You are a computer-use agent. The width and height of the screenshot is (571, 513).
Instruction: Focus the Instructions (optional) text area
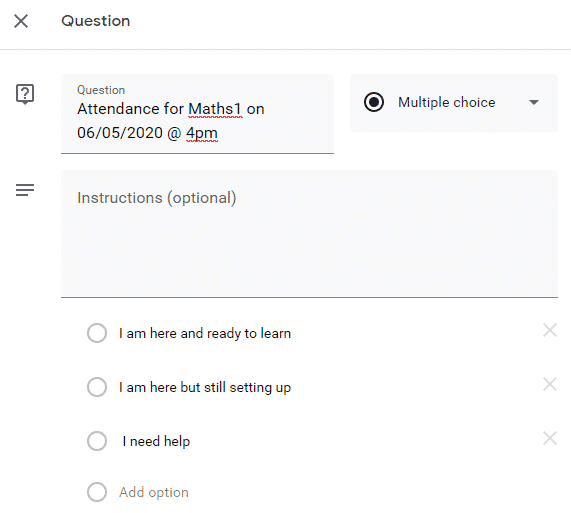click(x=309, y=234)
